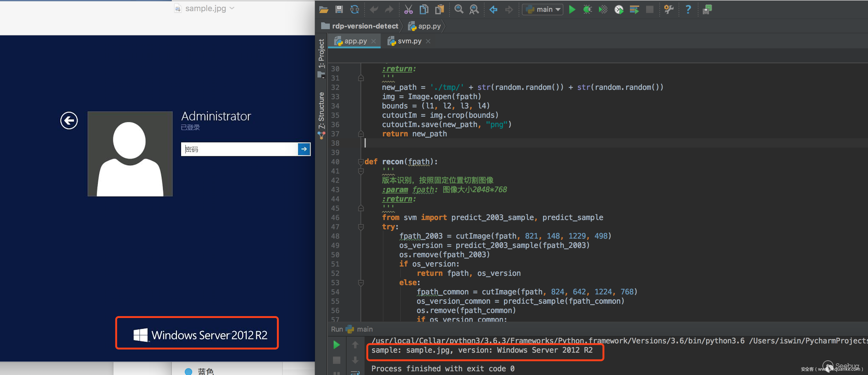Click the Open folder toolbar icon

[323, 9]
